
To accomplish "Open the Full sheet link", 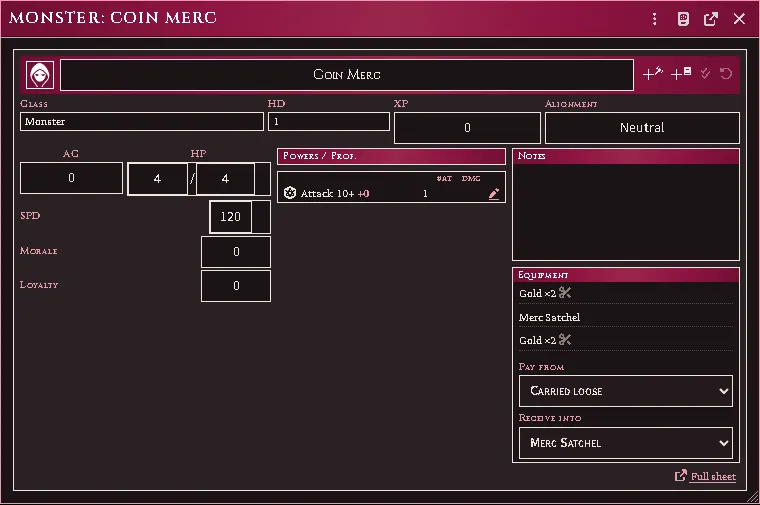I will pyautogui.click(x=706, y=476).
